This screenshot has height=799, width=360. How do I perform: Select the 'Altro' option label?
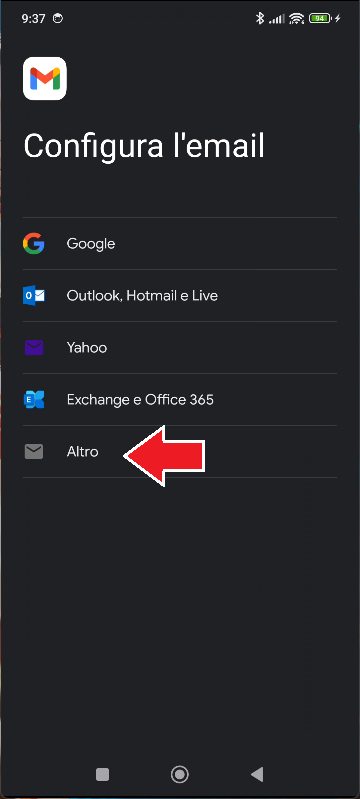tap(82, 451)
